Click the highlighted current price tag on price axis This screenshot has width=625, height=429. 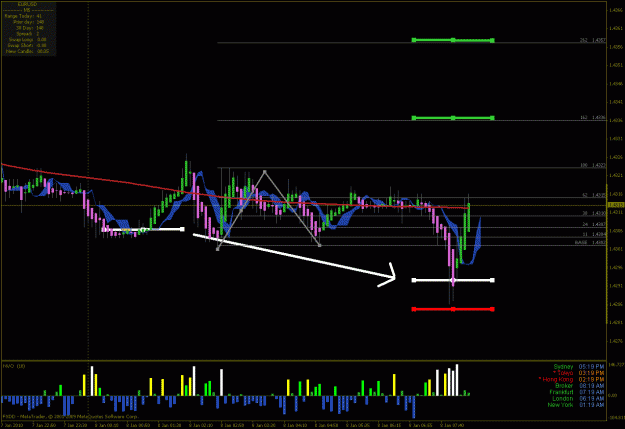(x=615, y=205)
